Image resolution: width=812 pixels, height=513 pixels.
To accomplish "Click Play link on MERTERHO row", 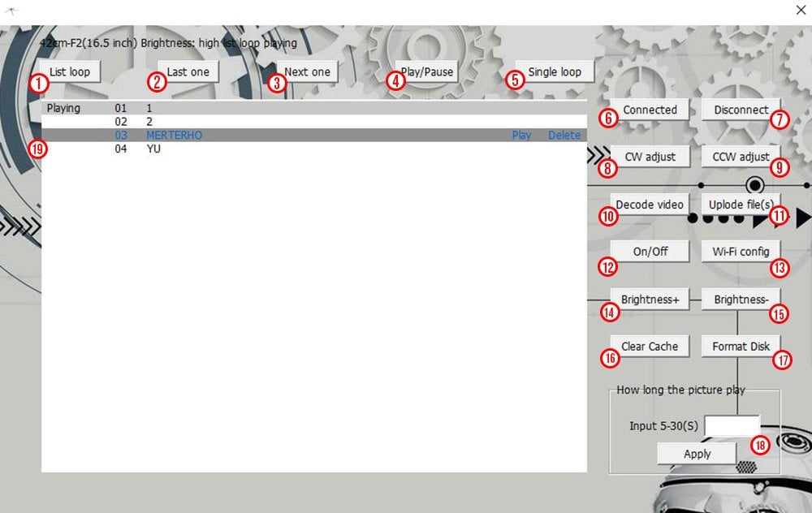I will pos(521,136).
